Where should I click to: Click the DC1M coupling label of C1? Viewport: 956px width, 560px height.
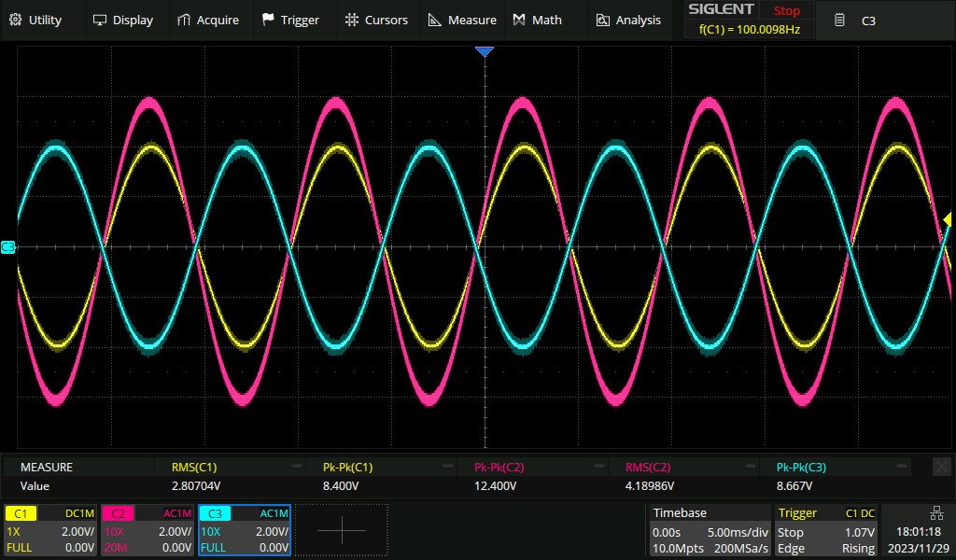[x=79, y=513]
